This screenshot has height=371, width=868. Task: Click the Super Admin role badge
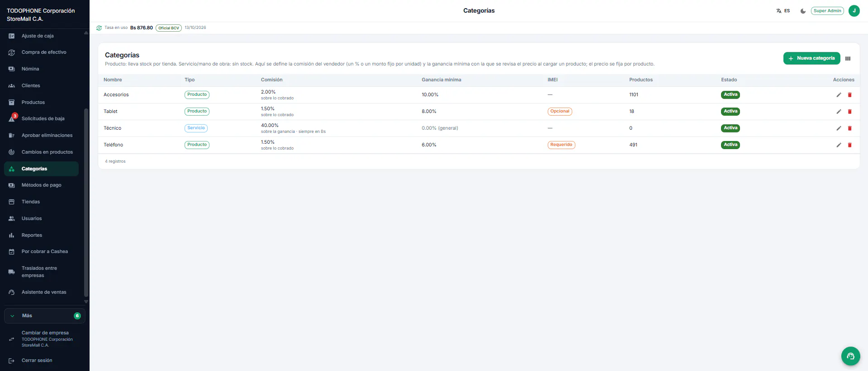pyautogui.click(x=827, y=11)
